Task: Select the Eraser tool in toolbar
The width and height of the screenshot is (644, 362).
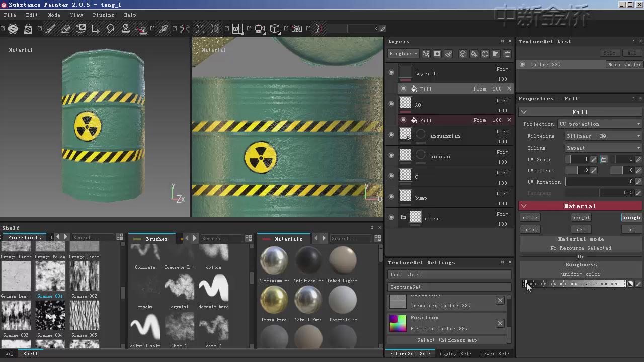Action: (65, 29)
